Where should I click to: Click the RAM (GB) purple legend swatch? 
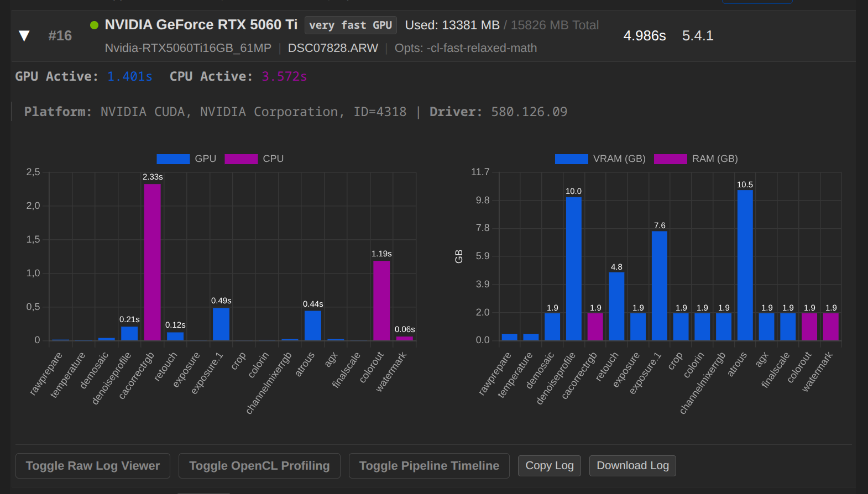point(670,159)
